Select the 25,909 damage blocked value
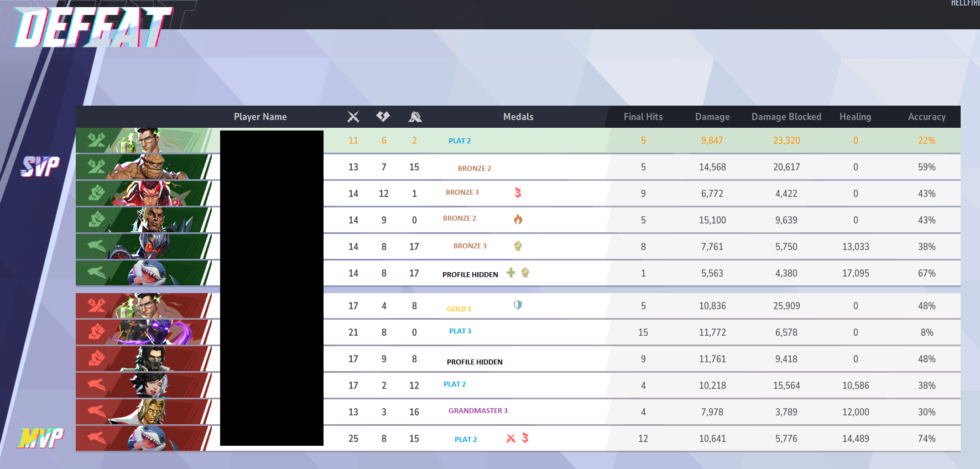 point(786,306)
